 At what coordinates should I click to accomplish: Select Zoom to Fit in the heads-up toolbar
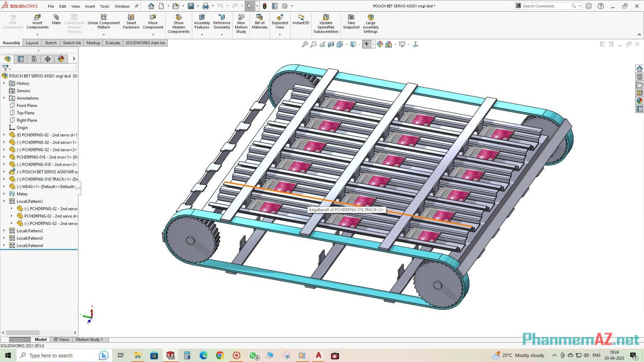tap(305, 44)
